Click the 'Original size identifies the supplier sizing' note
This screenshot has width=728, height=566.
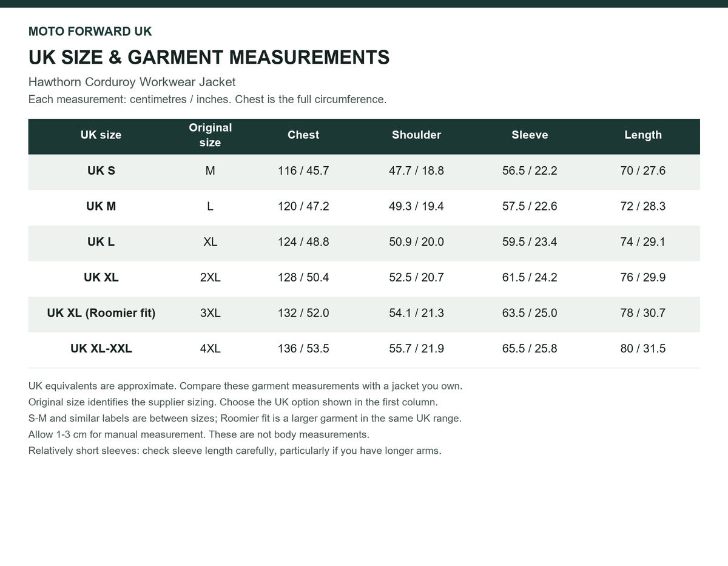pyautogui.click(x=233, y=402)
